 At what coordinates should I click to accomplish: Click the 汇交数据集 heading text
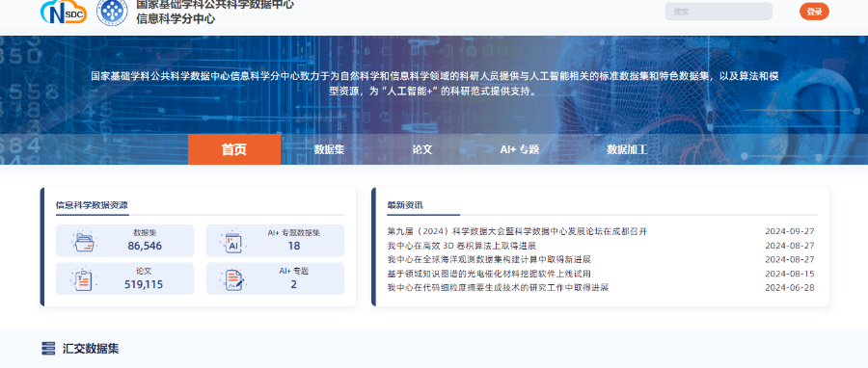(91, 349)
